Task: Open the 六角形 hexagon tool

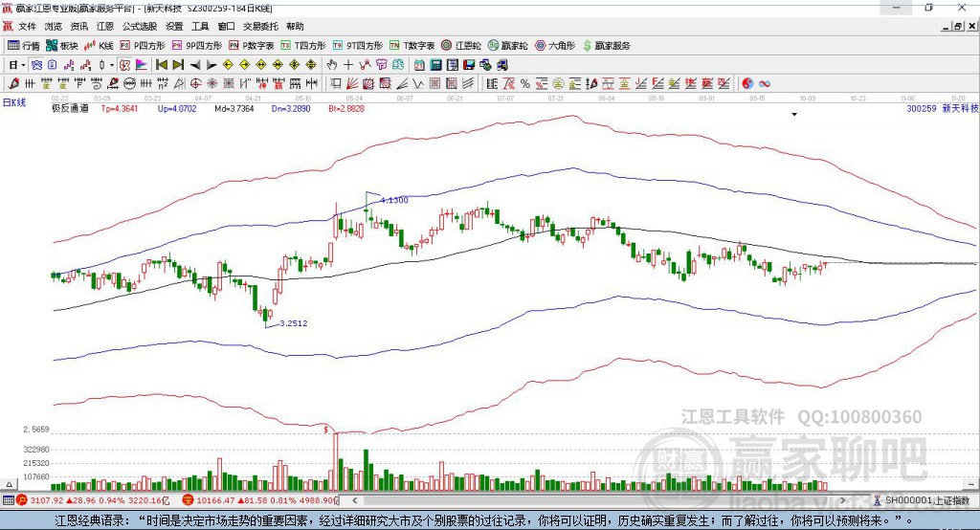Action: click(555, 46)
